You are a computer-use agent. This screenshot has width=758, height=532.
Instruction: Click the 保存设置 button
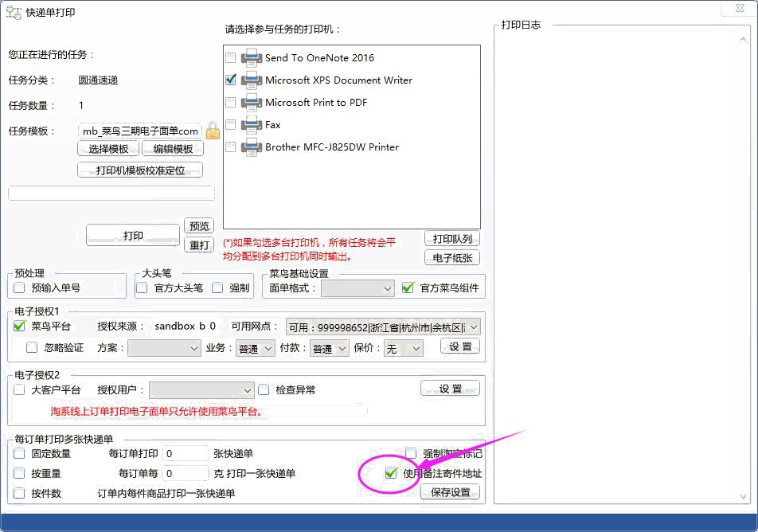pyautogui.click(x=450, y=492)
